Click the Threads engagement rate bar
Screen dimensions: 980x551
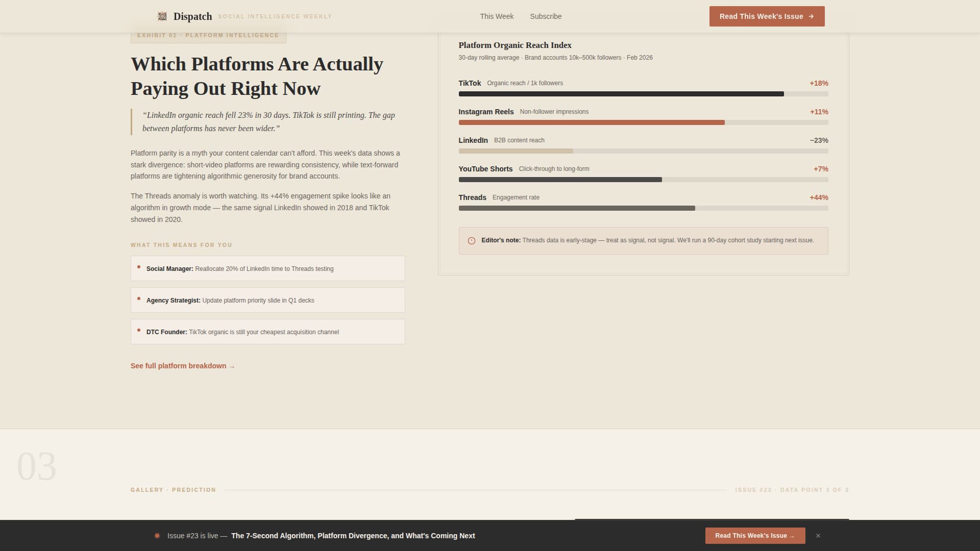[x=643, y=208]
